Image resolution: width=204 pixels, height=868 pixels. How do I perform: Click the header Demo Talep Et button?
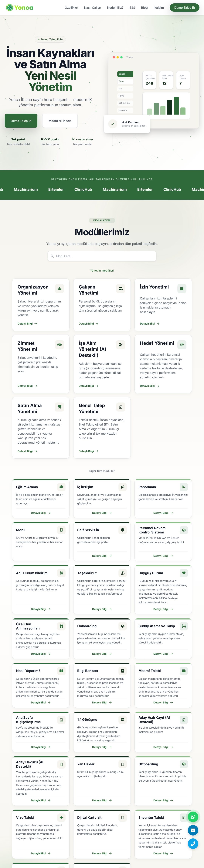click(184, 7)
